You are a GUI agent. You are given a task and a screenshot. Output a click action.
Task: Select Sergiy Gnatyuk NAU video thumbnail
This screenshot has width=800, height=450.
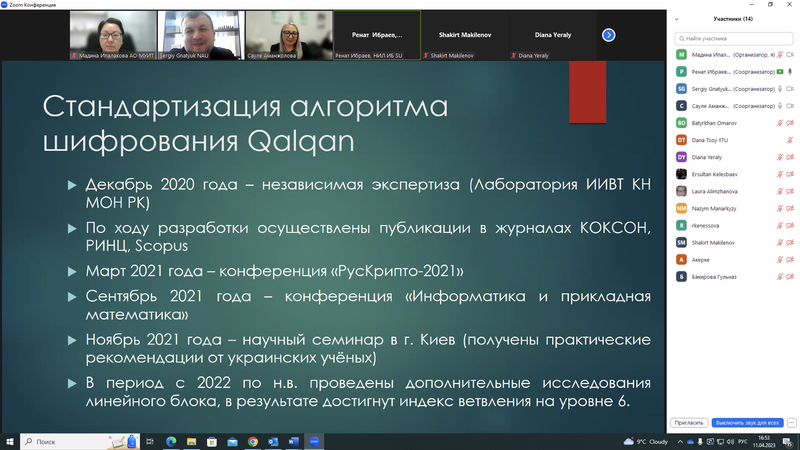(201, 35)
